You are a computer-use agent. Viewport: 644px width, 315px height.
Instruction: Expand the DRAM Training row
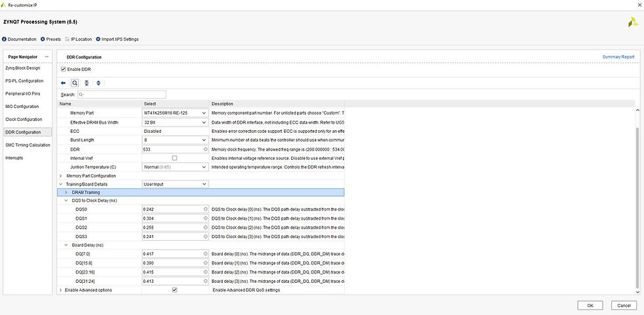click(66, 193)
